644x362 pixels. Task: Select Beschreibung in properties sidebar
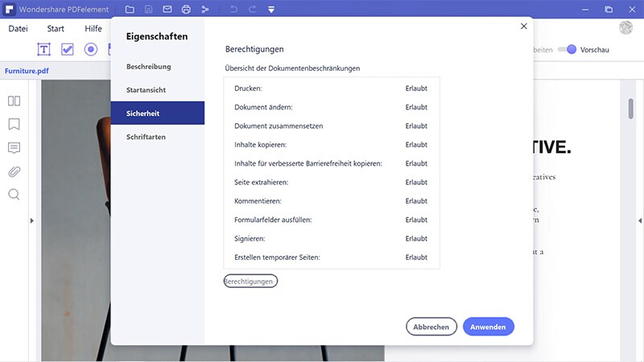pyautogui.click(x=157, y=67)
